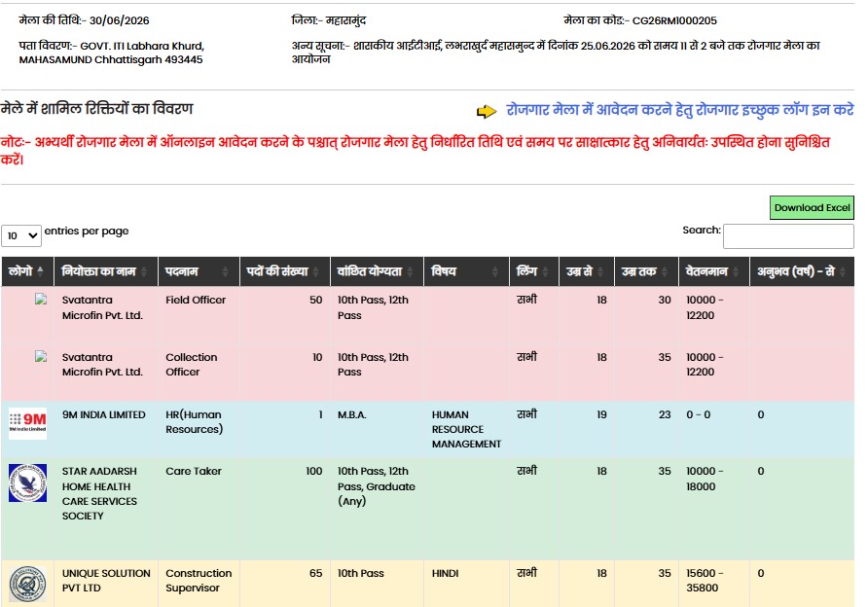
Task: Sort by the लिंग column header
Action: (x=533, y=271)
